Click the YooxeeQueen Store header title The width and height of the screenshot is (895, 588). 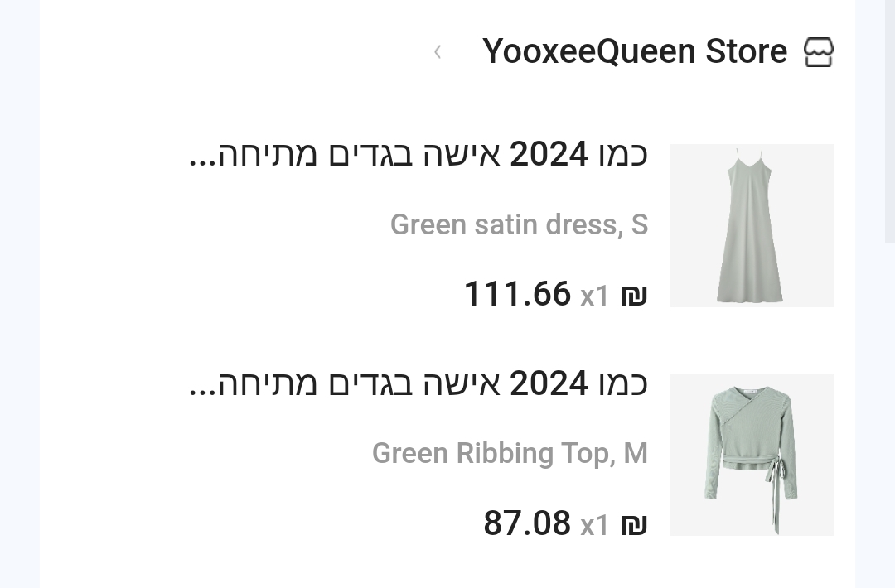[635, 51]
